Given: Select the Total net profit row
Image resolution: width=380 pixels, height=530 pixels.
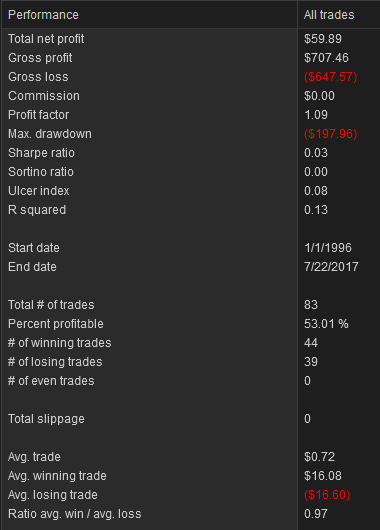Looking at the screenshot, I should tap(190, 39).
